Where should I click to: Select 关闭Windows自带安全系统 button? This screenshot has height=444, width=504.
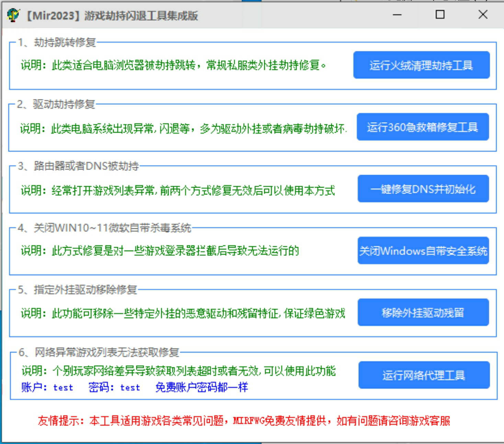[423, 250]
